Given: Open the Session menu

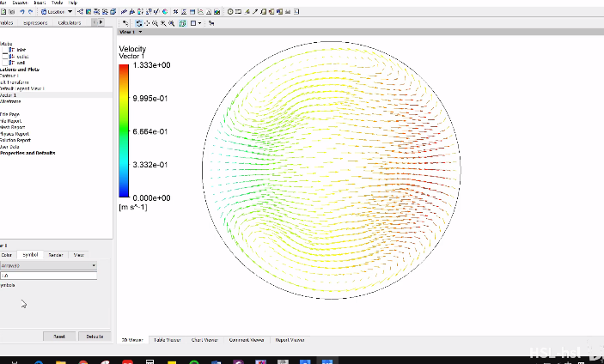Looking at the screenshot, I should [20, 3].
